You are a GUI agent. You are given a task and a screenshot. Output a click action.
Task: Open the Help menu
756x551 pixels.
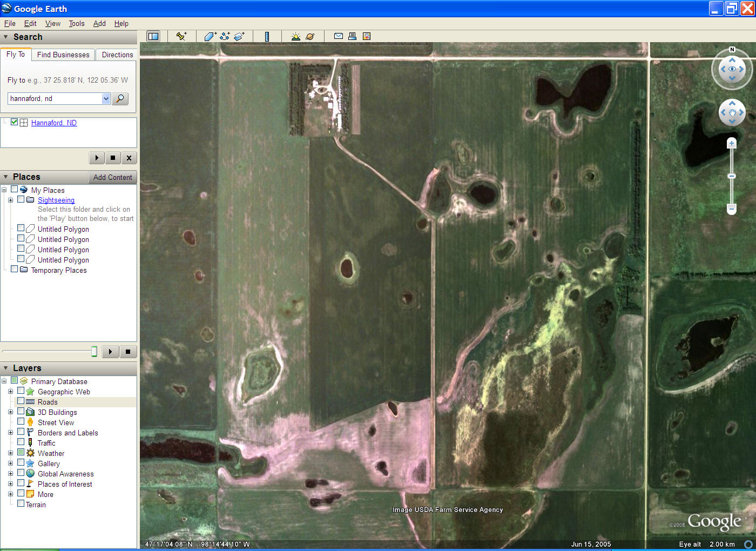(x=122, y=23)
